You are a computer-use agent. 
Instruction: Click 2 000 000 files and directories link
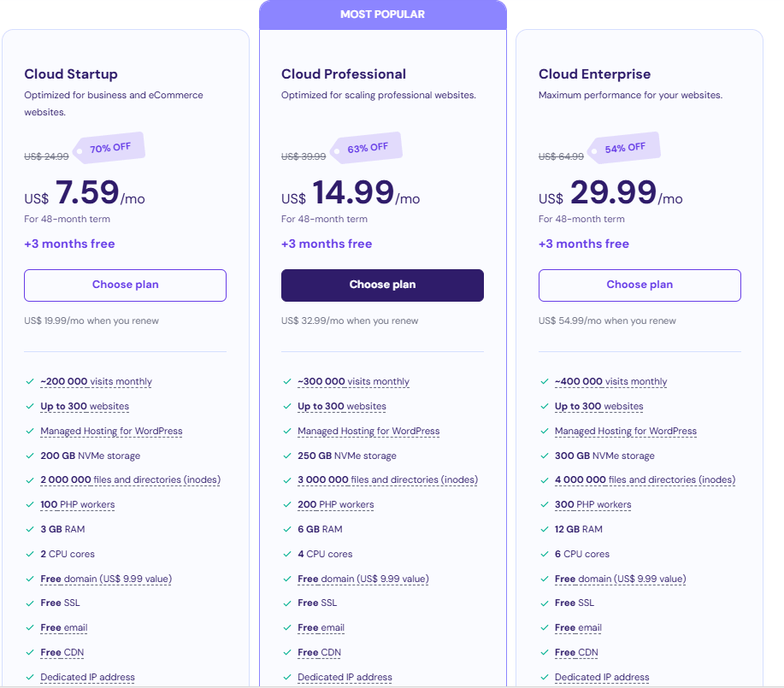[x=130, y=480]
